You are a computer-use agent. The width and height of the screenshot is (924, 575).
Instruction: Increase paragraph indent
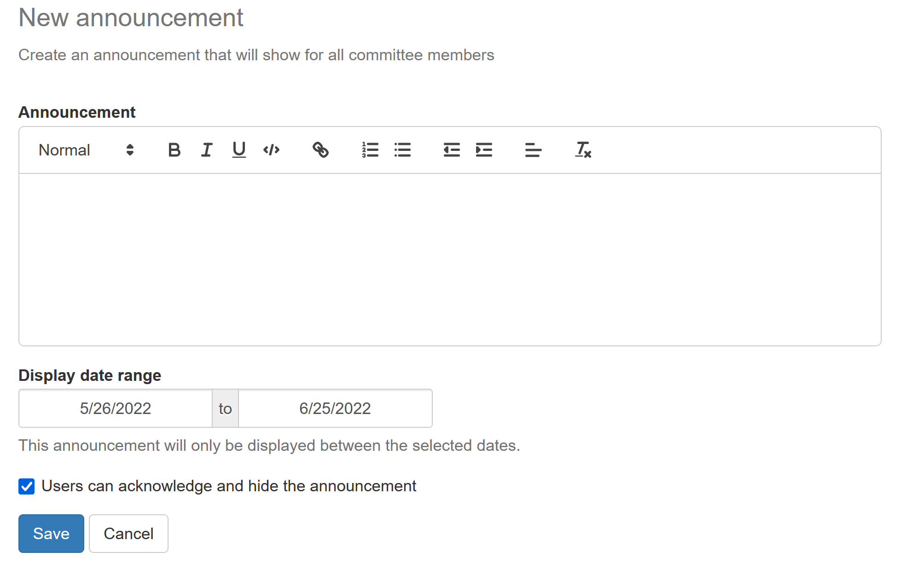click(x=484, y=150)
